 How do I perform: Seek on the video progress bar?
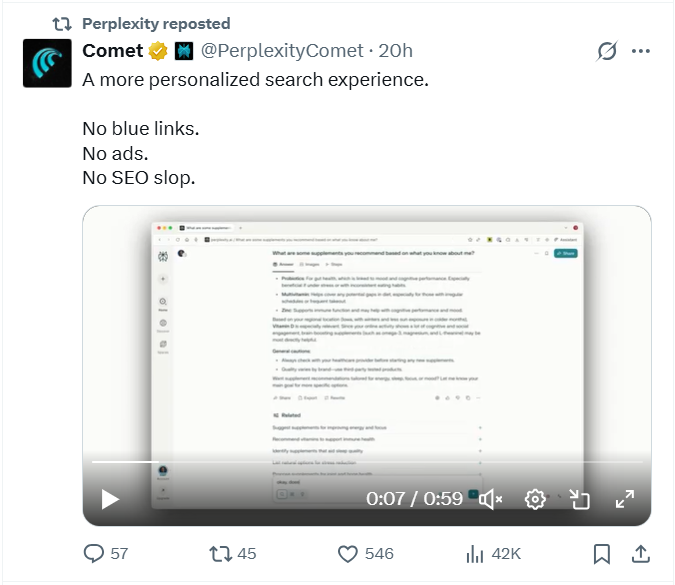367,462
